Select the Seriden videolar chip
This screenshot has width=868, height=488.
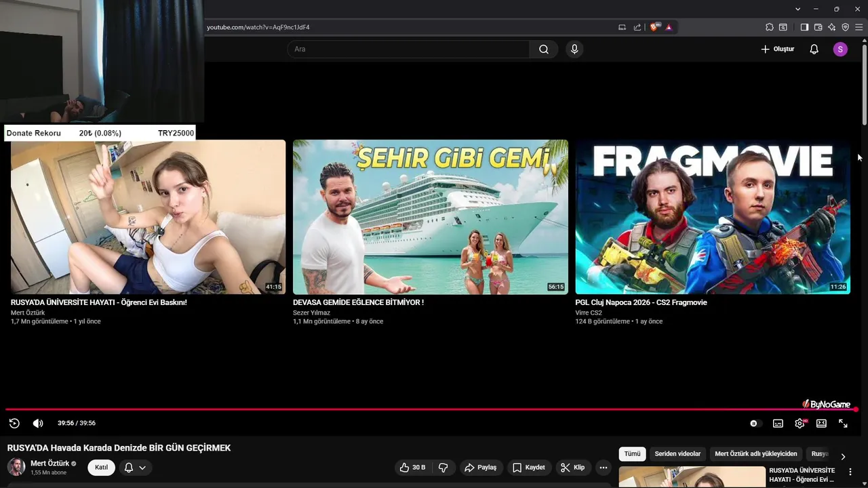677,453
